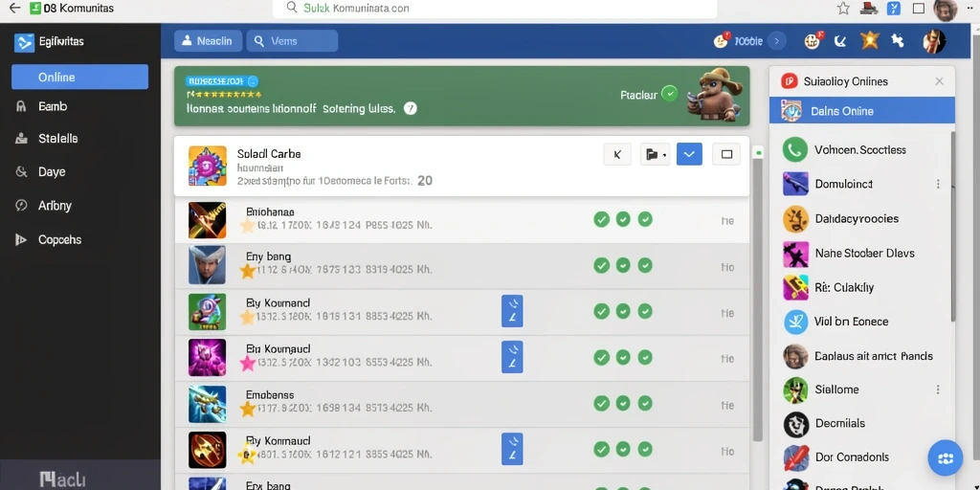Select the Dalns Online tab
This screenshot has width=980, height=490.
point(862,111)
